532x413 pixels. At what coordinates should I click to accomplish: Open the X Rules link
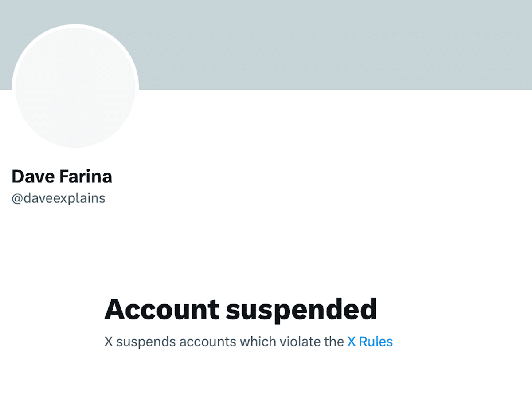[x=370, y=342]
